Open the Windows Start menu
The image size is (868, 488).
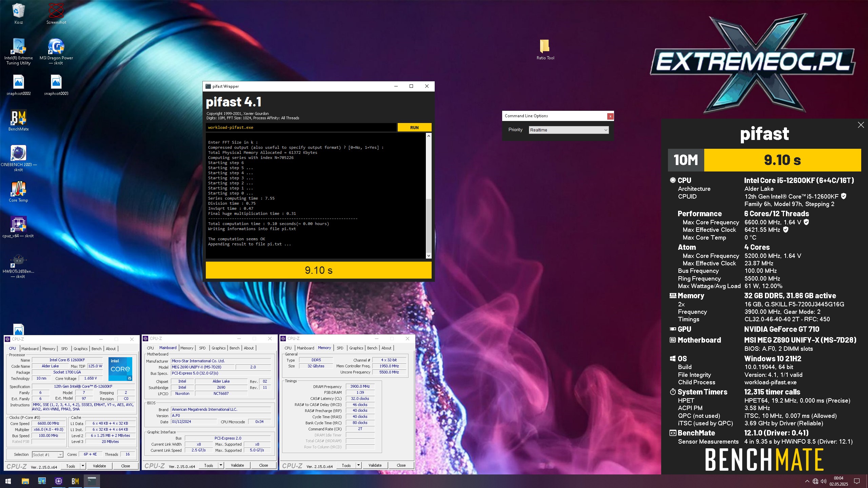tap(8, 481)
